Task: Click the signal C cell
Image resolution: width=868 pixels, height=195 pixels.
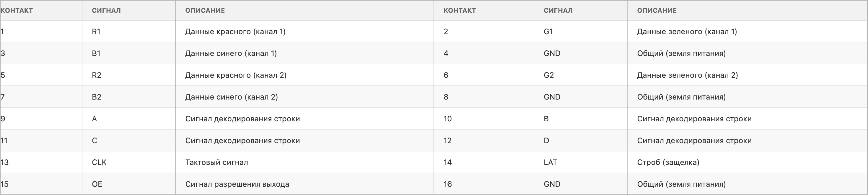Action: 94,141
